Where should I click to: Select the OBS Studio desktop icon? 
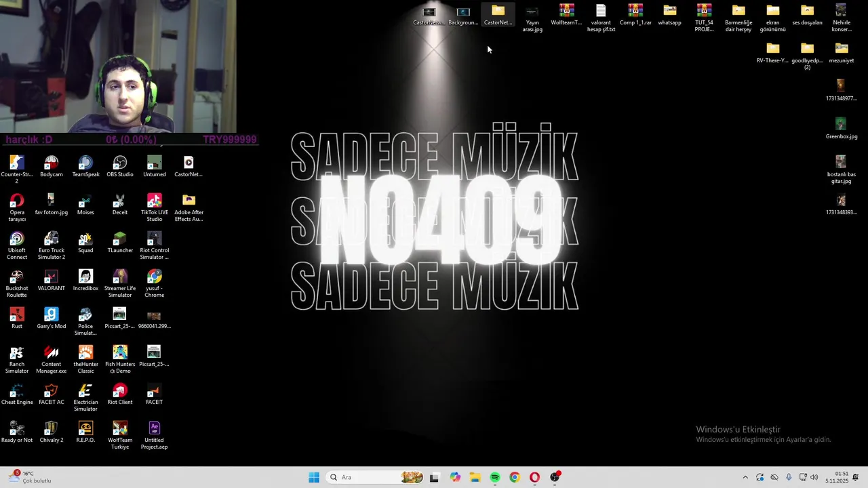[120, 167]
